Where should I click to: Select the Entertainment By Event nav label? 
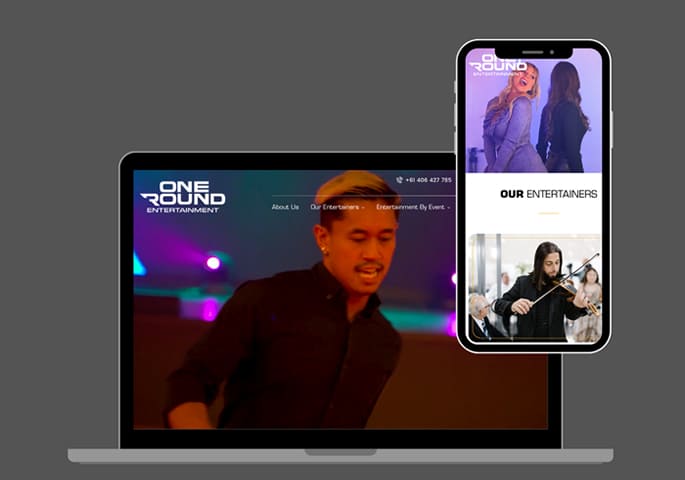pyautogui.click(x=409, y=207)
